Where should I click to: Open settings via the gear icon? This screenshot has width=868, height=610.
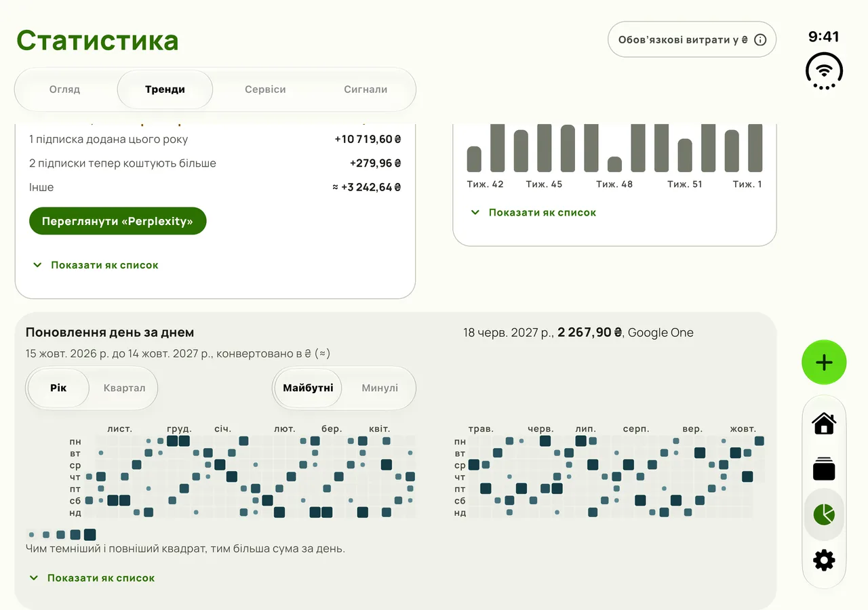tap(824, 561)
